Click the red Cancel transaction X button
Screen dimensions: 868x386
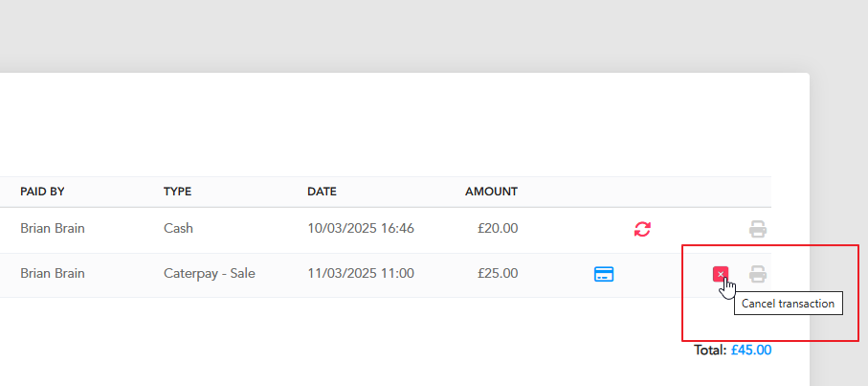pyautogui.click(x=721, y=274)
